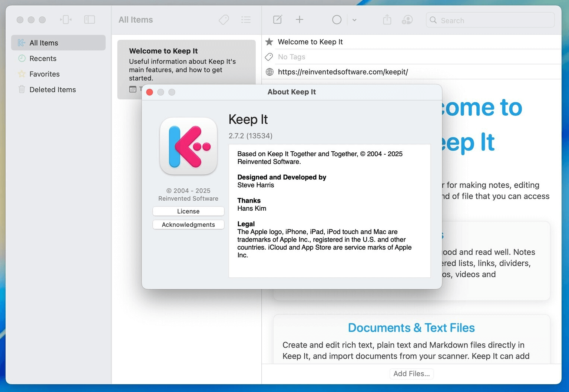The image size is (569, 392).
Task: Open Deleted Items from the sidebar
Action: pos(52,89)
